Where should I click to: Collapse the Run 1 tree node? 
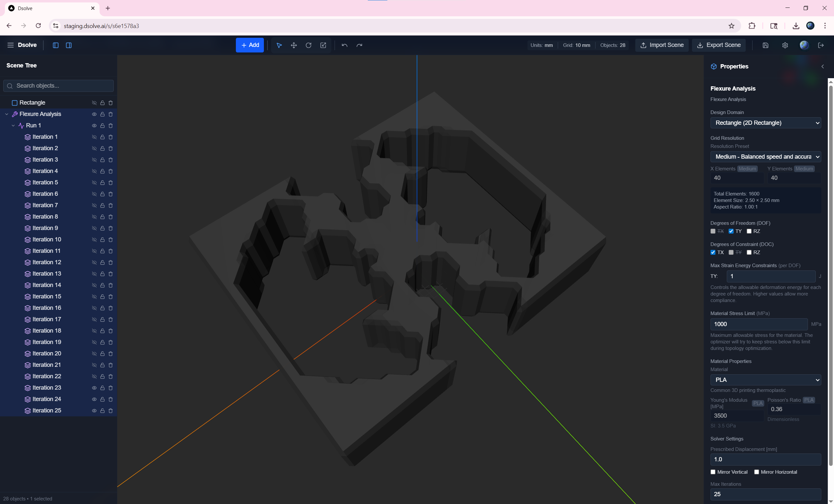click(x=14, y=125)
